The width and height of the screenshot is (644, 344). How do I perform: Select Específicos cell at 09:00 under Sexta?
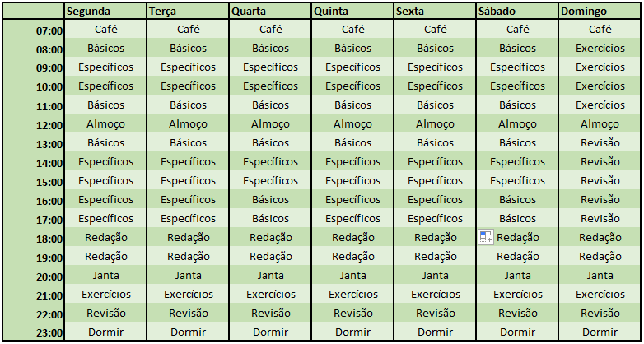coord(435,67)
